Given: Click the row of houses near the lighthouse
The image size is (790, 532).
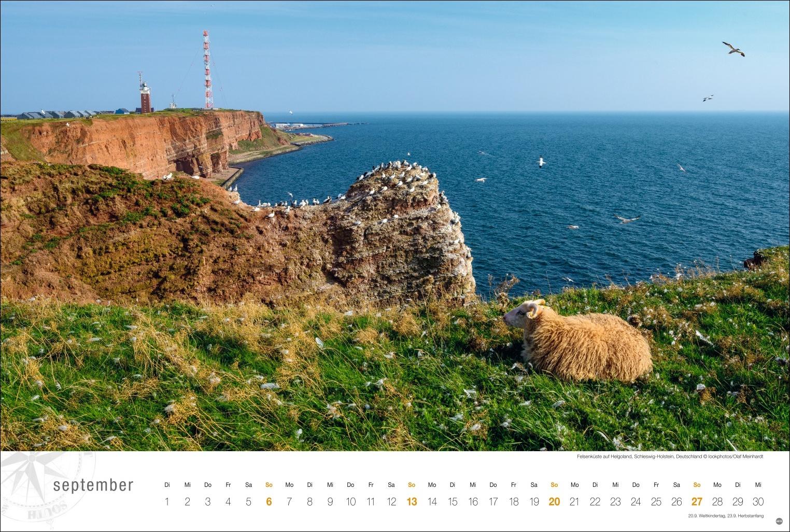Looking at the screenshot, I should tap(57, 114).
